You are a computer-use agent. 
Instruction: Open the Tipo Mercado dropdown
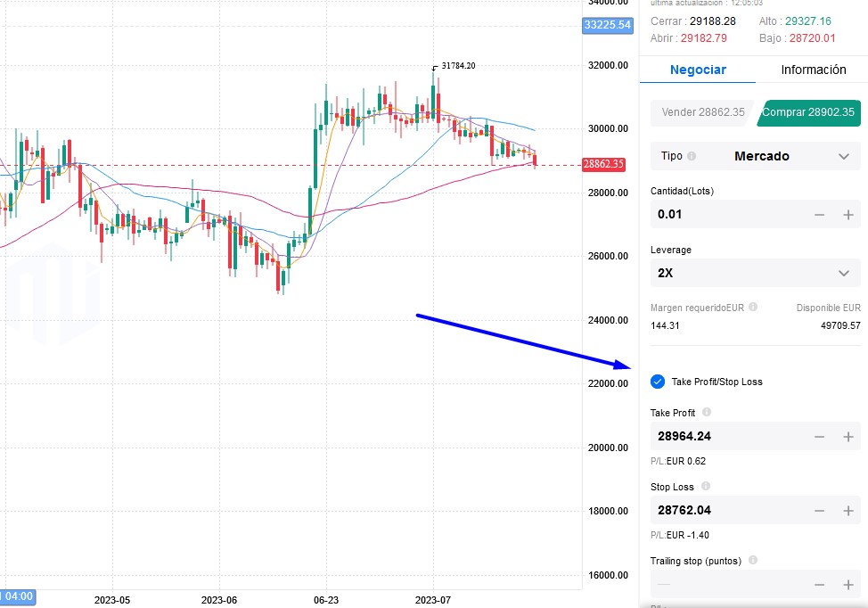pyautogui.click(x=755, y=156)
